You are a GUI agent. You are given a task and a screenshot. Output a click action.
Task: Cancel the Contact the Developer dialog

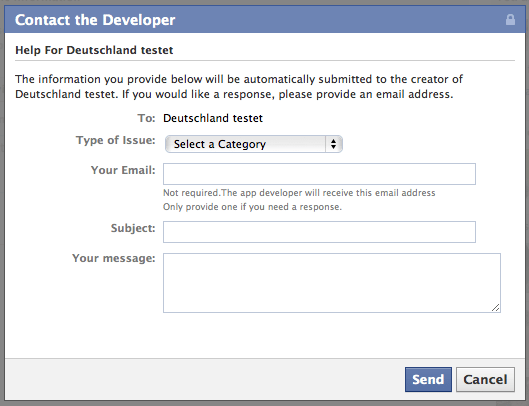485,379
